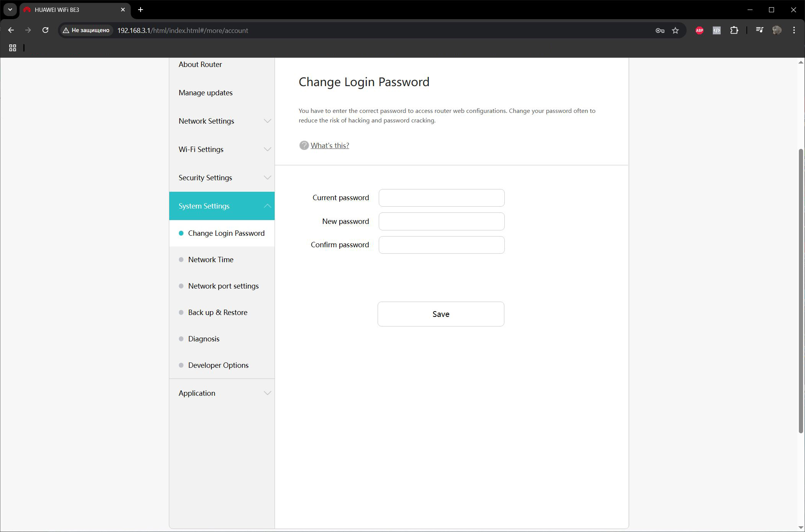Close the HUAWEI WiFi BE3 tab
Image resolution: width=805 pixels, height=532 pixels.
click(123, 10)
